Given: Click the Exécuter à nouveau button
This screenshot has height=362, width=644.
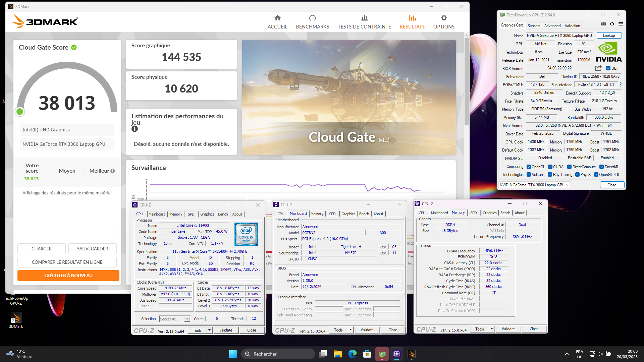Looking at the screenshot, I should (68, 276).
